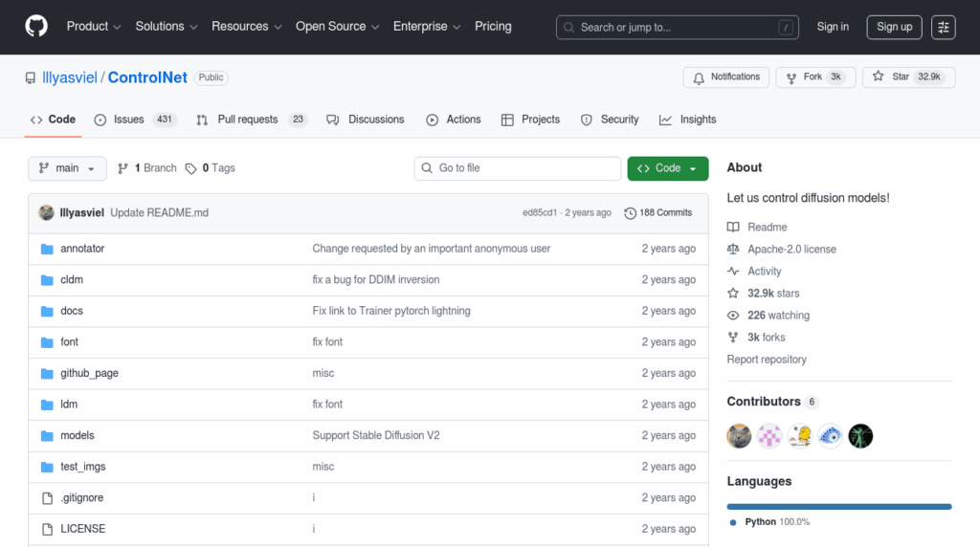Open the ControlNet repository link
The width and height of the screenshot is (980, 547).
(147, 77)
